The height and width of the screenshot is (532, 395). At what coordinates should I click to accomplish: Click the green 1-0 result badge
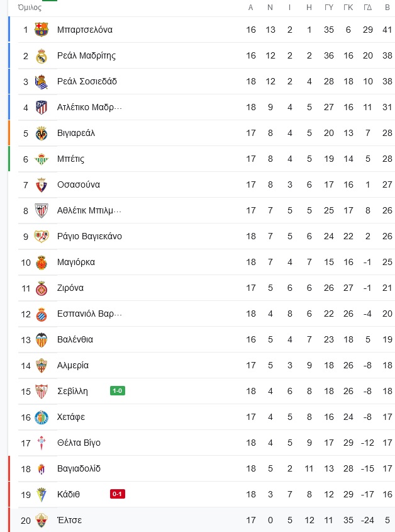click(118, 391)
